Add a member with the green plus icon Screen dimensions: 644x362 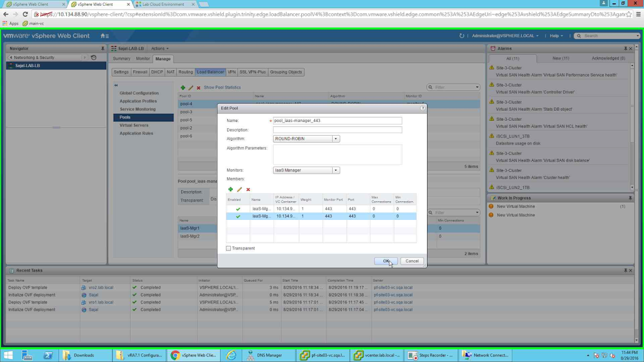pos(230,189)
